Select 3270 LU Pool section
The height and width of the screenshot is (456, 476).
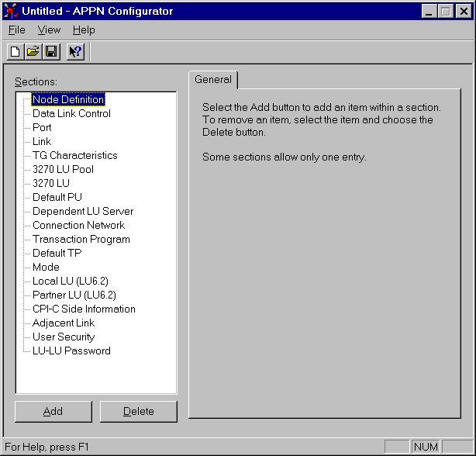[x=63, y=169]
